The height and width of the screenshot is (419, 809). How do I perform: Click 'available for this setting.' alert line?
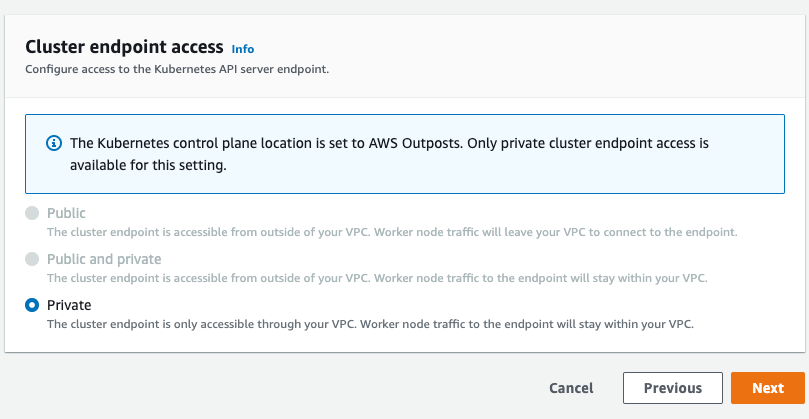[x=149, y=166]
